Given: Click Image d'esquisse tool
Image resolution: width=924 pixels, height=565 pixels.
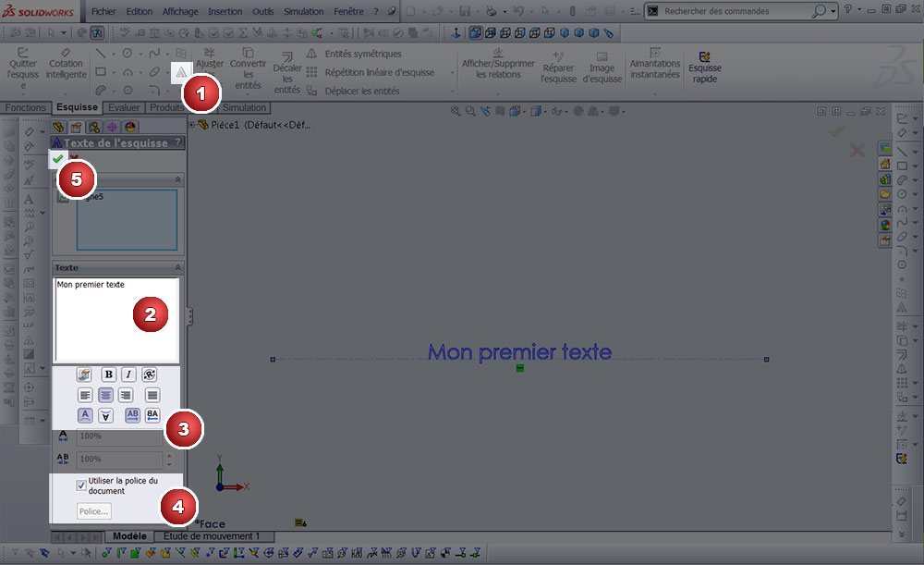Looking at the screenshot, I should pyautogui.click(x=602, y=68).
